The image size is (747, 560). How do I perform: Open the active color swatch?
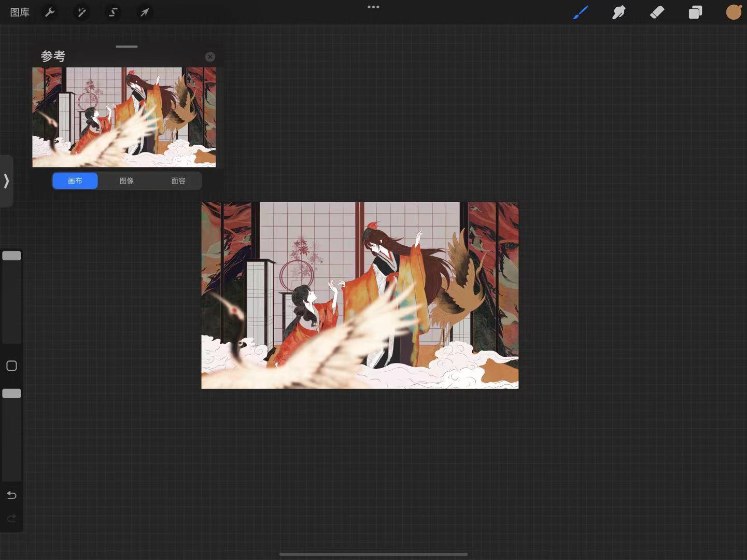(734, 12)
